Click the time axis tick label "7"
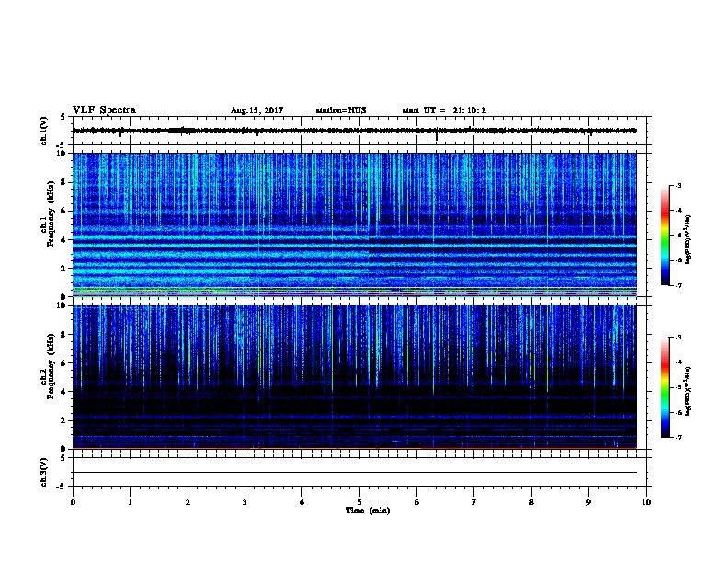The width and height of the screenshot is (728, 563). (474, 502)
